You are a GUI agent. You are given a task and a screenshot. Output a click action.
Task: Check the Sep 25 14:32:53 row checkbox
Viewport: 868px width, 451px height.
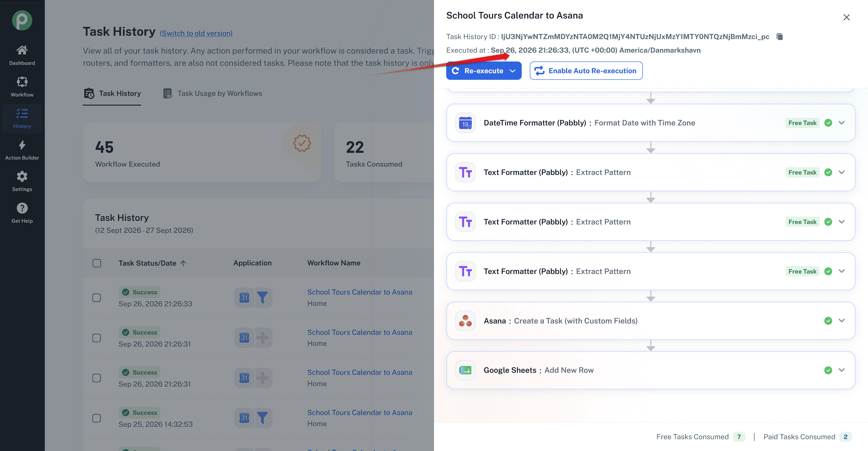pos(97,418)
